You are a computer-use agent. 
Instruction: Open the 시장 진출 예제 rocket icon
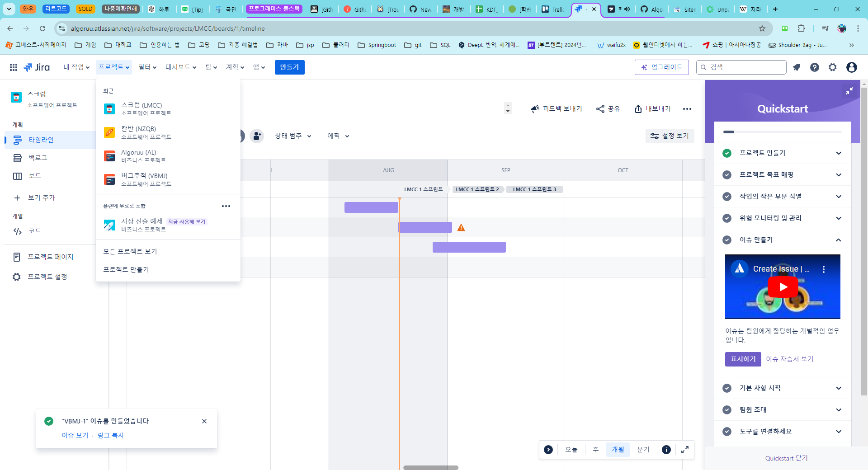coord(109,225)
